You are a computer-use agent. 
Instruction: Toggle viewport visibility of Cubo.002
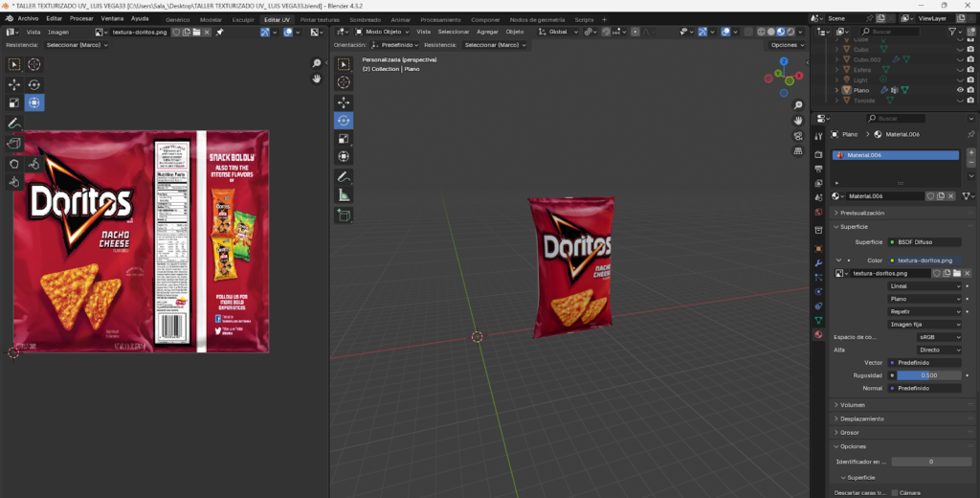(x=961, y=59)
